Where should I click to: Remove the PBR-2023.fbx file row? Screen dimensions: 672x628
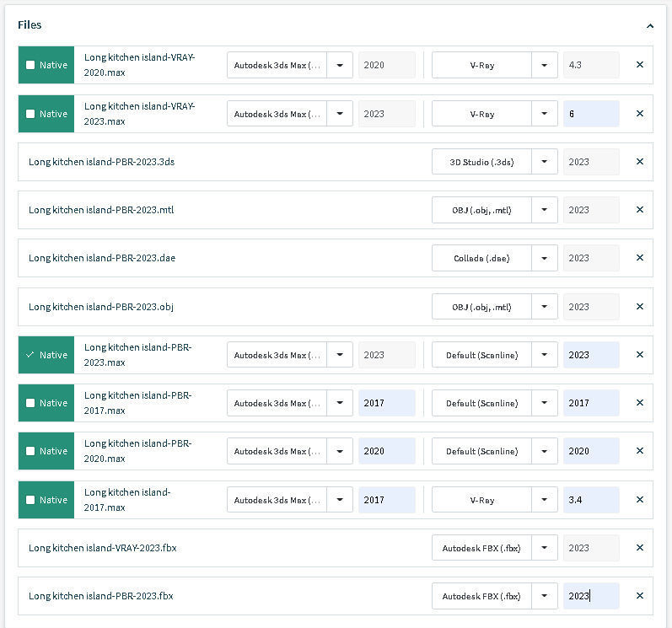pos(639,596)
